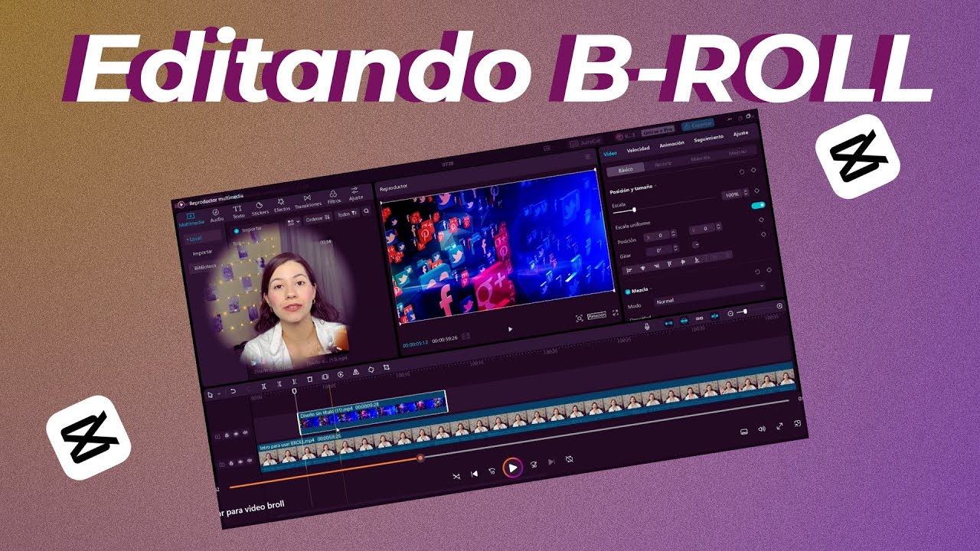The height and width of the screenshot is (551, 980).
Task: Click the Posición X input field
Action: pyautogui.click(x=657, y=236)
